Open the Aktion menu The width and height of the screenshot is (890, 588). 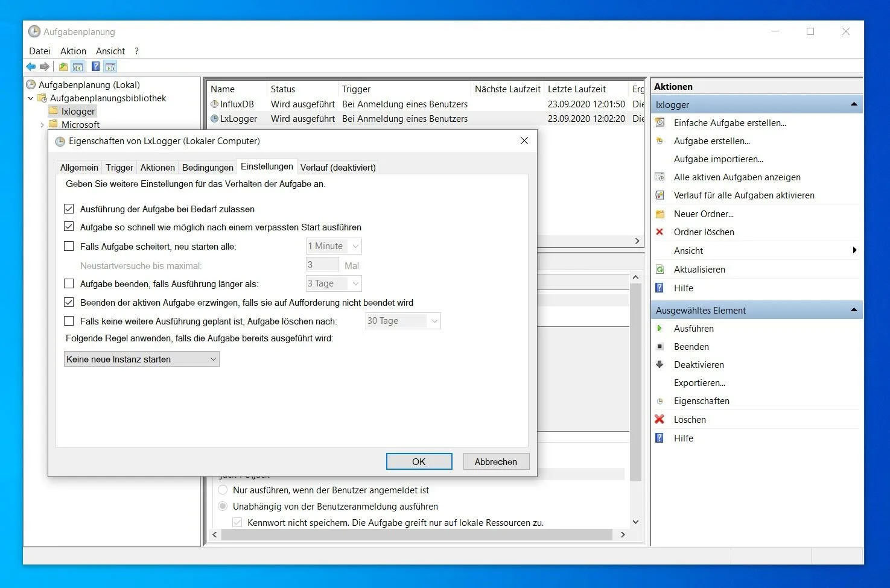point(73,51)
